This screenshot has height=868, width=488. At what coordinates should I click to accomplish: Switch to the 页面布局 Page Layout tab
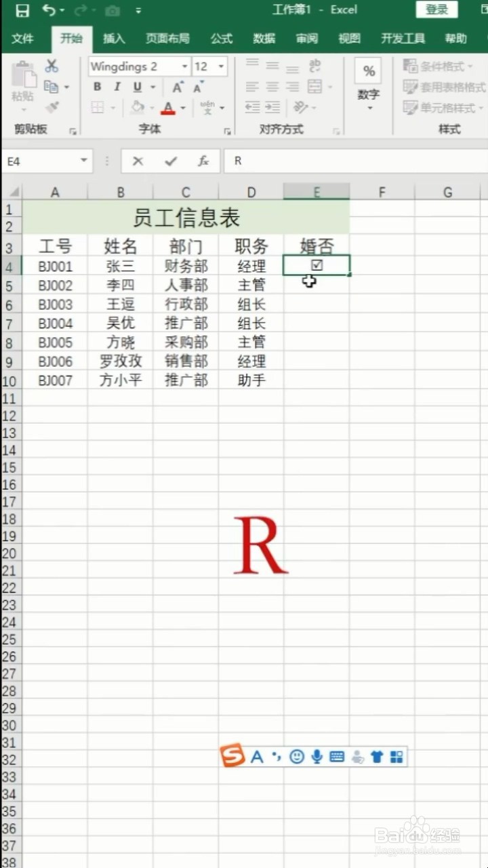point(167,39)
